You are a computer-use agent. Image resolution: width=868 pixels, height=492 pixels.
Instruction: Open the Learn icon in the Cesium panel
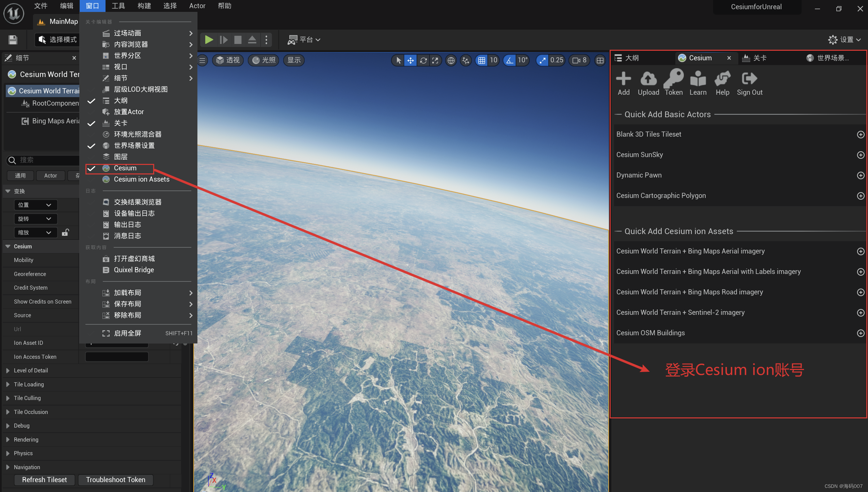(x=698, y=79)
